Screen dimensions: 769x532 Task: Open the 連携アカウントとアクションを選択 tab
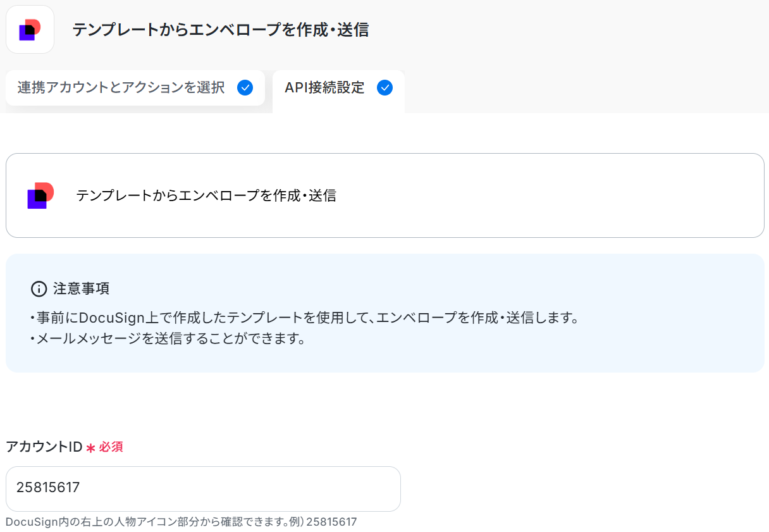121,88
